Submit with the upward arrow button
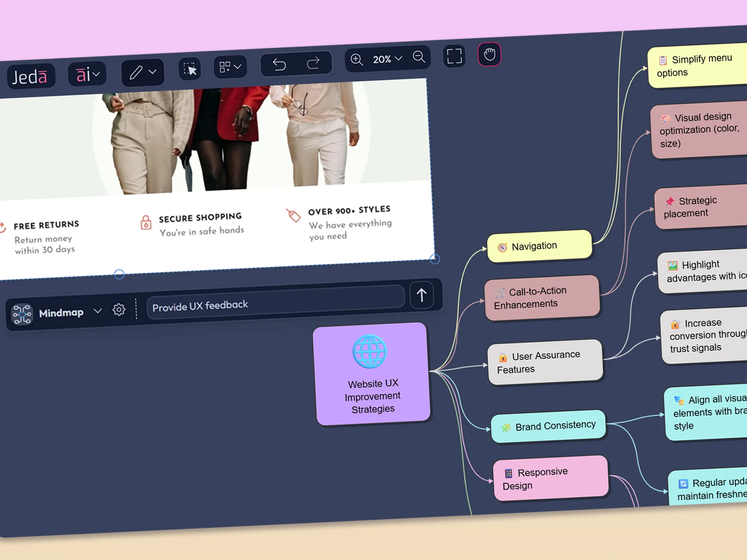Viewport: 747px width, 560px height. (421, 296)
